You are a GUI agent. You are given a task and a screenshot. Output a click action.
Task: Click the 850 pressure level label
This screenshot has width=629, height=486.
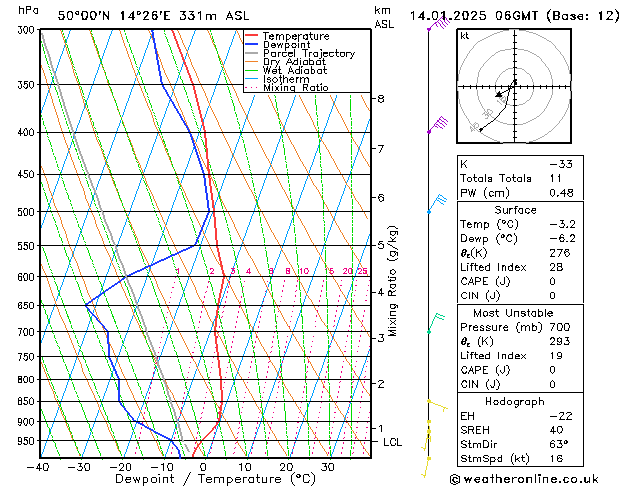28,401
